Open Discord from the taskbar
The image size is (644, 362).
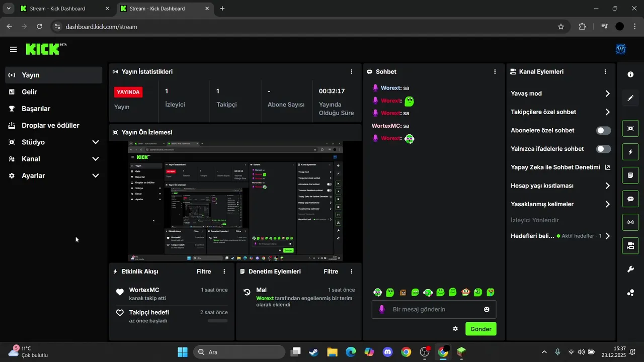point(387,352)
